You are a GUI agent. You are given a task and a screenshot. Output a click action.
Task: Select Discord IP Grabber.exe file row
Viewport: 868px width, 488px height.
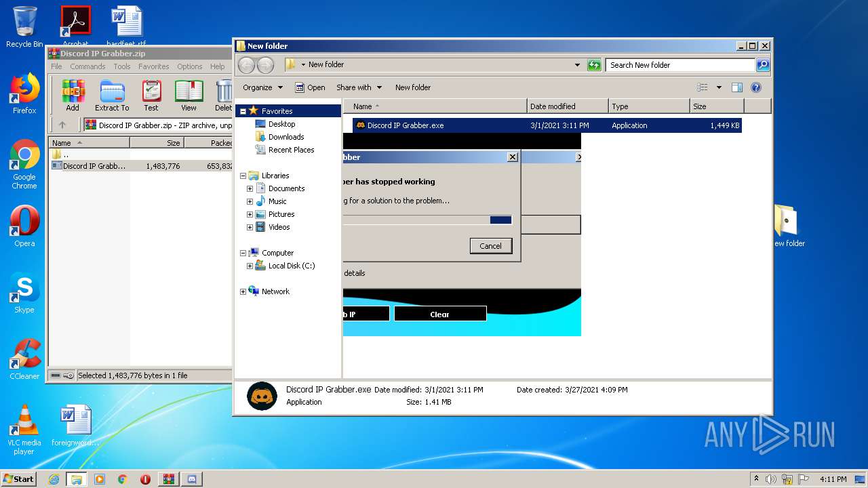pyautogui.click(x=547, y=125)
